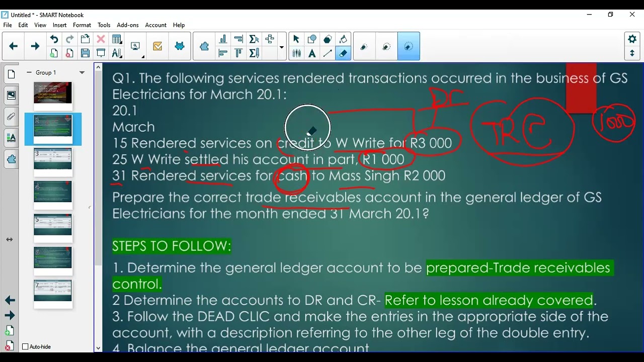Insert a bar chart graph
Viewport: 644px width, 362px height.
223,39
